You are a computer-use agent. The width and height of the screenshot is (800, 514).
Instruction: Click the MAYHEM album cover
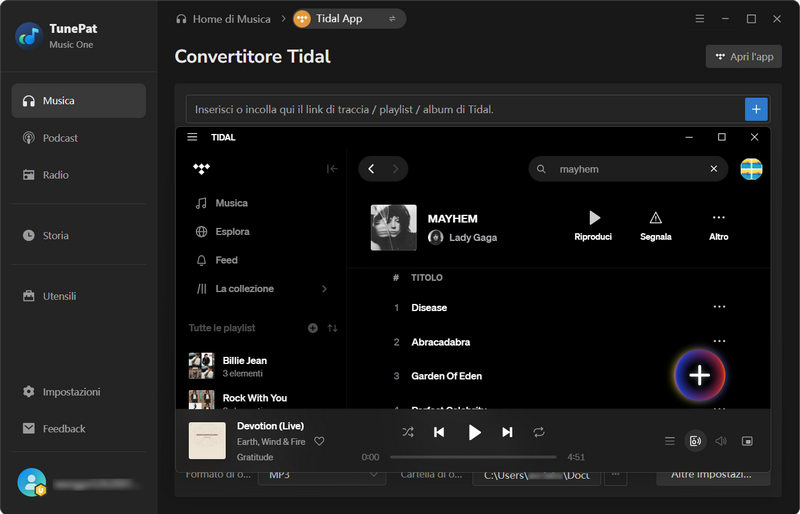click(x=393, y=228)
